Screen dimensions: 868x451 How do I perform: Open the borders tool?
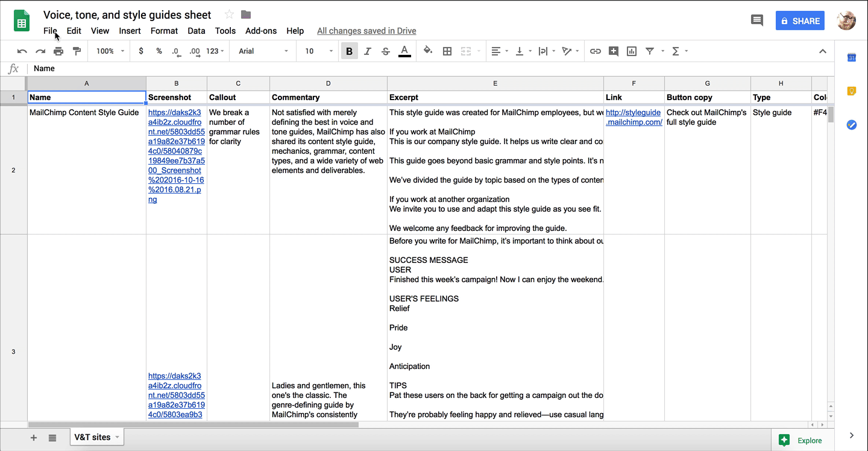click(447, 51)
